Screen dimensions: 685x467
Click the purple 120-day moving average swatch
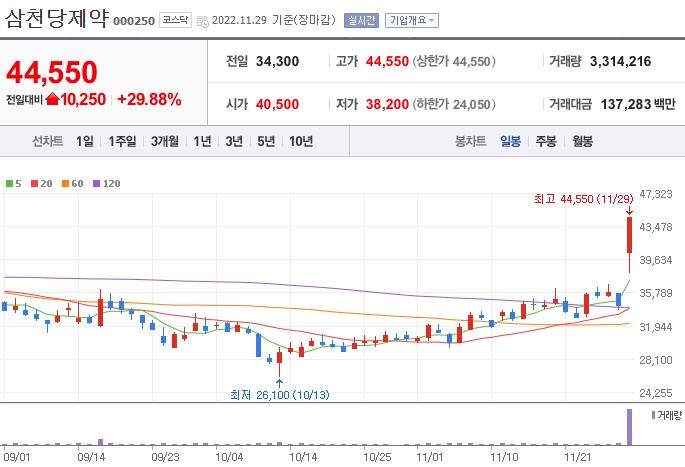point(97,184)
